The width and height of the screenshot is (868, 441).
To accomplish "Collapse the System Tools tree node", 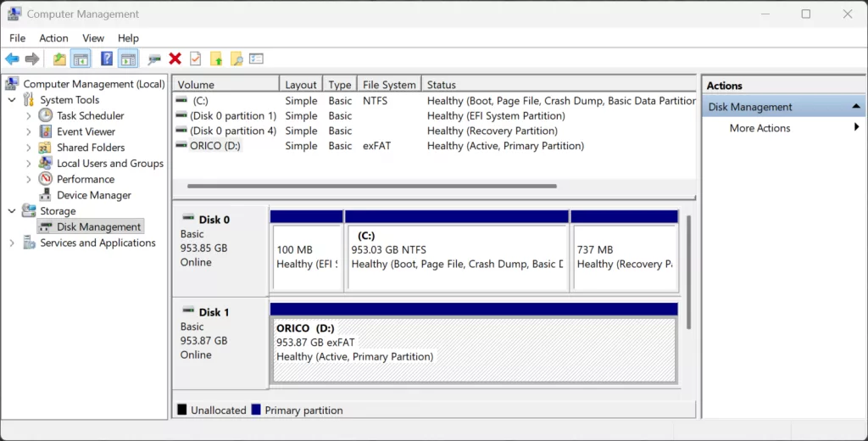I will (12, 100).
